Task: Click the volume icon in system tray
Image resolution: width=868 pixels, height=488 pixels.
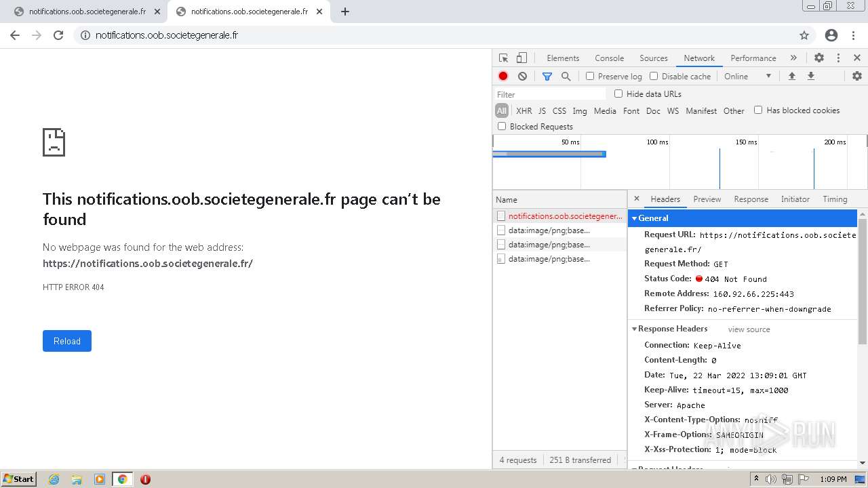Action: (x=771, y=479)
